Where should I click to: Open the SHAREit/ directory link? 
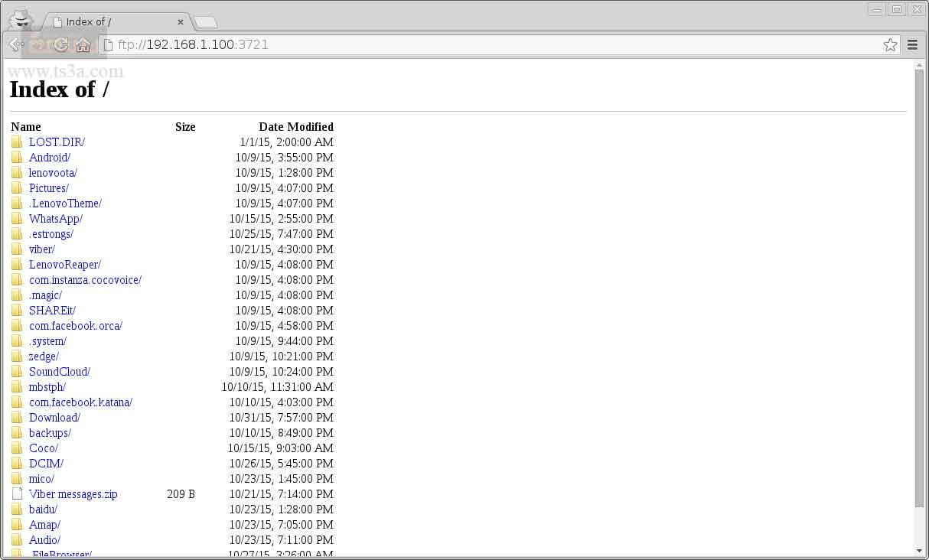point(52,311)
